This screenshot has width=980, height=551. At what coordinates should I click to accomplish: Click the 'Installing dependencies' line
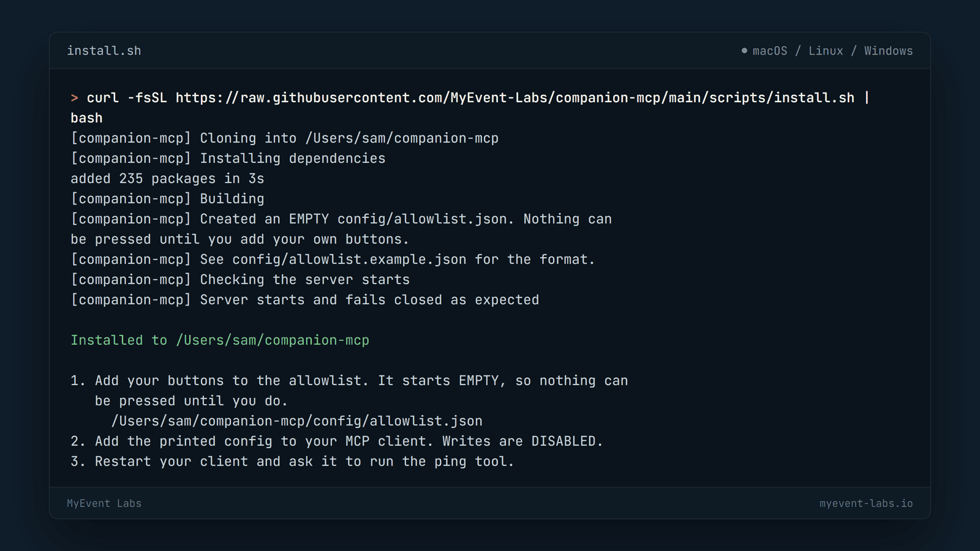[x=228, y=159]
